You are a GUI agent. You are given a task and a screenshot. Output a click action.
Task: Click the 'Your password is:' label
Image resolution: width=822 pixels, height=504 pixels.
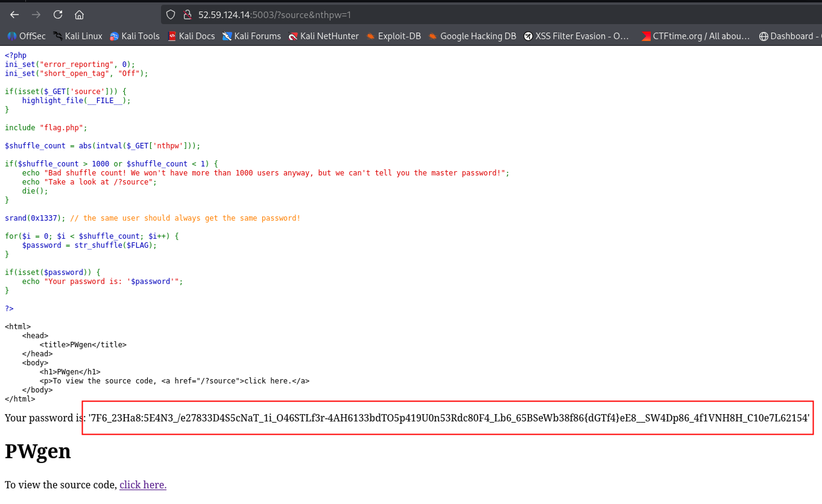click(45, 418)
